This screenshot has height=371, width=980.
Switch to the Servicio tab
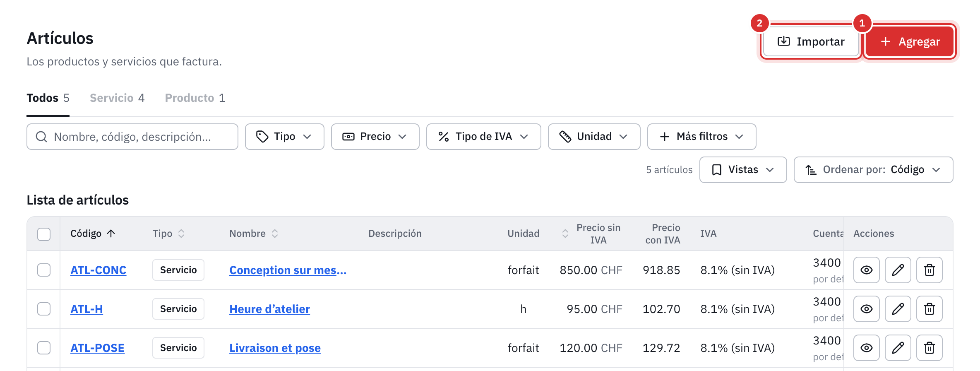pyautogui.click(x=117, y=98)
